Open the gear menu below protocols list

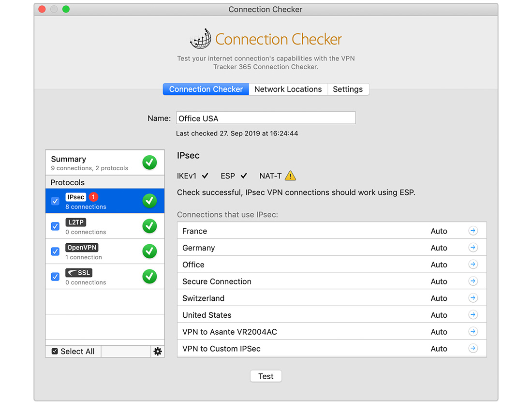tap(158, 352)
